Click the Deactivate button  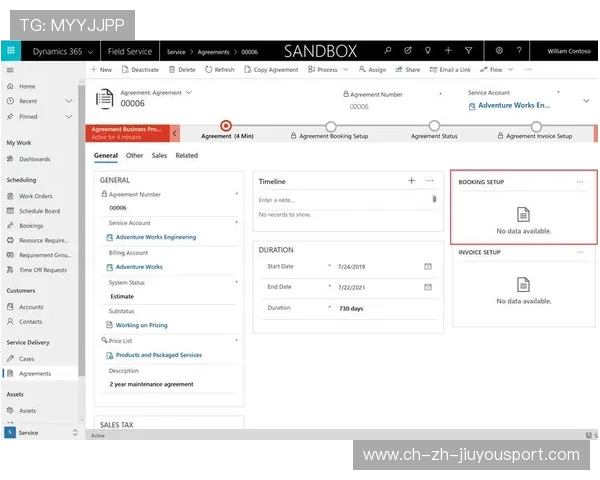pyautogui.click(x=140, y=70)
